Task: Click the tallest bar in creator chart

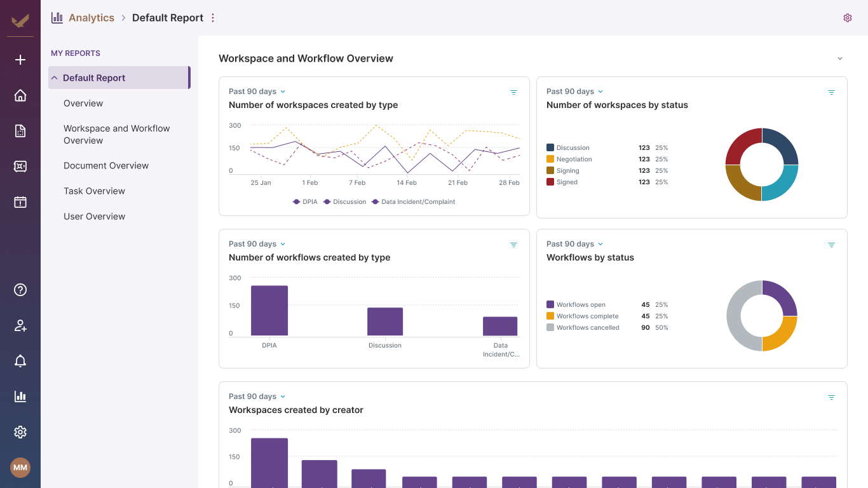Action: pos(269,463)
